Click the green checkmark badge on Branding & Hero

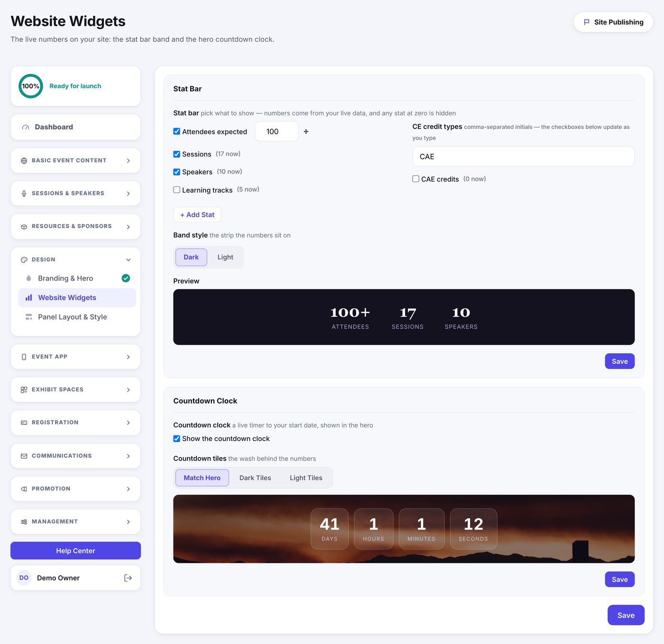pos(126,278)
